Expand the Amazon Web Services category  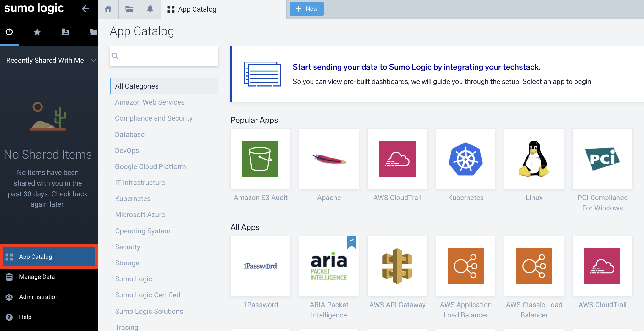click(x=150, y=102)
